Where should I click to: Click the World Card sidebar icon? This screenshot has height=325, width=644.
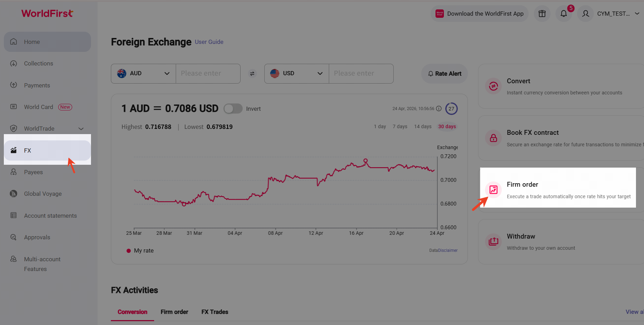click(14, 107)
